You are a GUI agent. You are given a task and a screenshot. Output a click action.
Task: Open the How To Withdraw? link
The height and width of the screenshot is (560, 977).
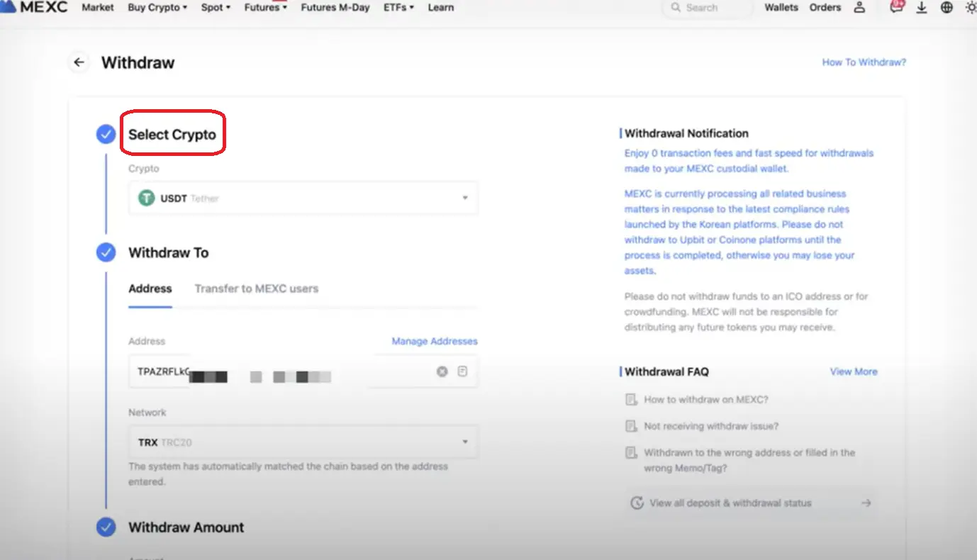tap(864, 62)
